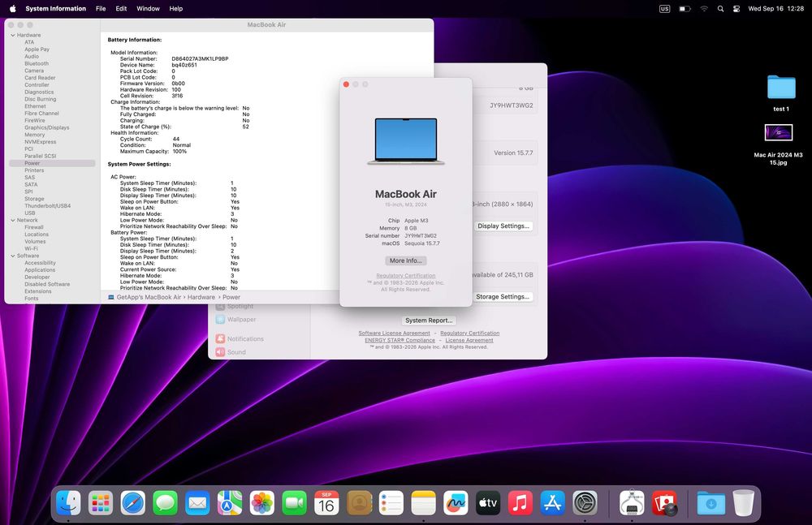Click System Information chip icon in Dock
This screenshot has height=525, width=812.
click(x=632, y=502)
